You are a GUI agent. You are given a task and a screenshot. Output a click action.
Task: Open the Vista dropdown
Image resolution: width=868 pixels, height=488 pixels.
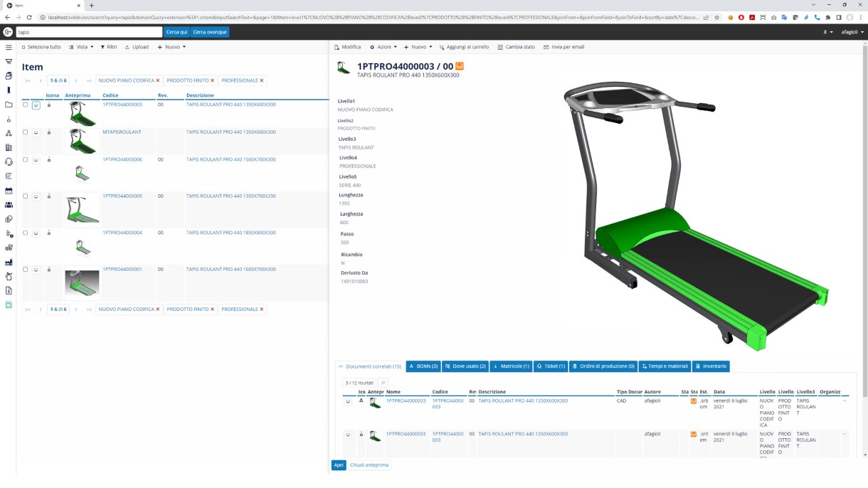(81, 47)
